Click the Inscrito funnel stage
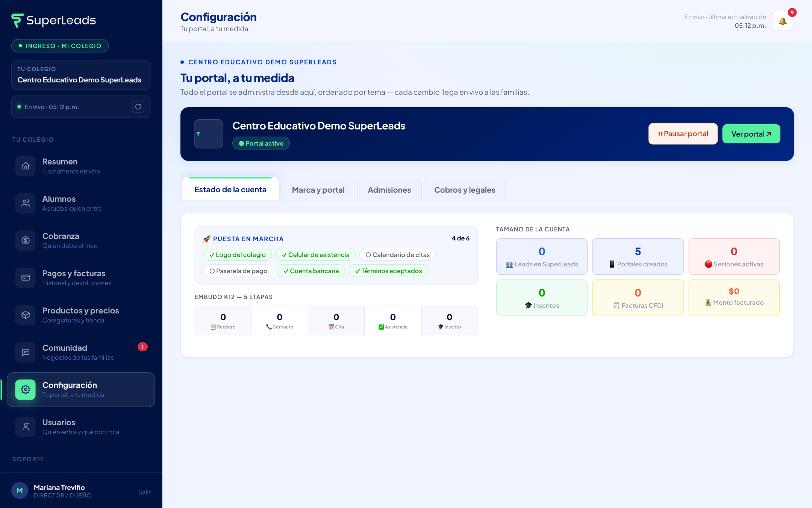This screenshot has width=812, height=508. [450, 321]
